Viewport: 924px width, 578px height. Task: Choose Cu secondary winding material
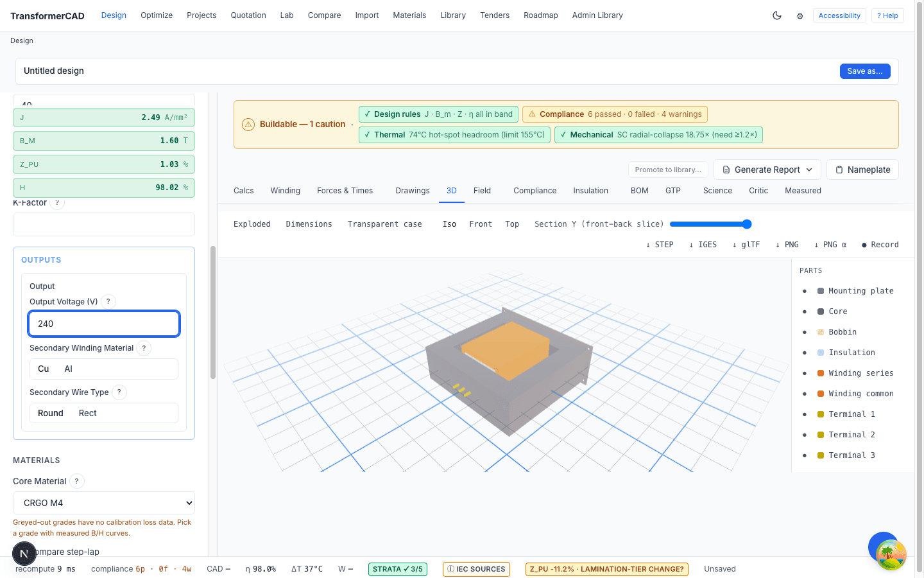click(x=44, y=369)
